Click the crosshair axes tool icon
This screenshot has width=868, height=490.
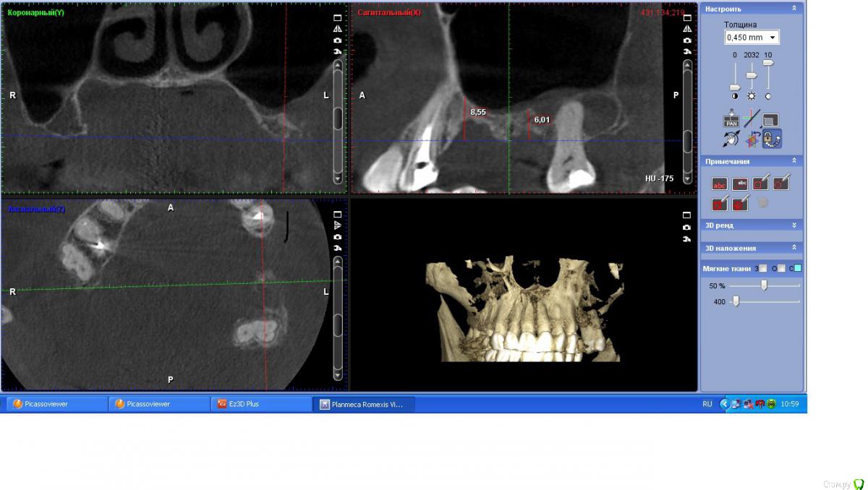point(752,119)
